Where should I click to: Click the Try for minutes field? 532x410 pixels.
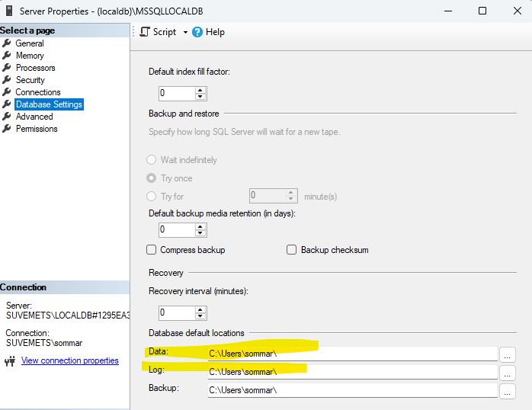[268, 196]
